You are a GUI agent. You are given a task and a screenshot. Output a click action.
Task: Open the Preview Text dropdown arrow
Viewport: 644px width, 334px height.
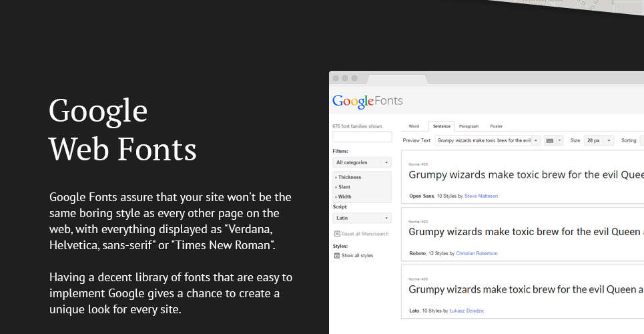point(536,141)
